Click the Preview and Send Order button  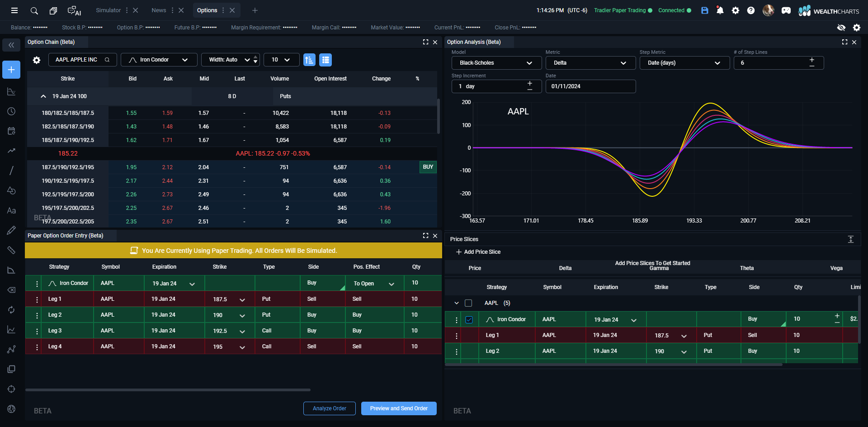(398, 408)
